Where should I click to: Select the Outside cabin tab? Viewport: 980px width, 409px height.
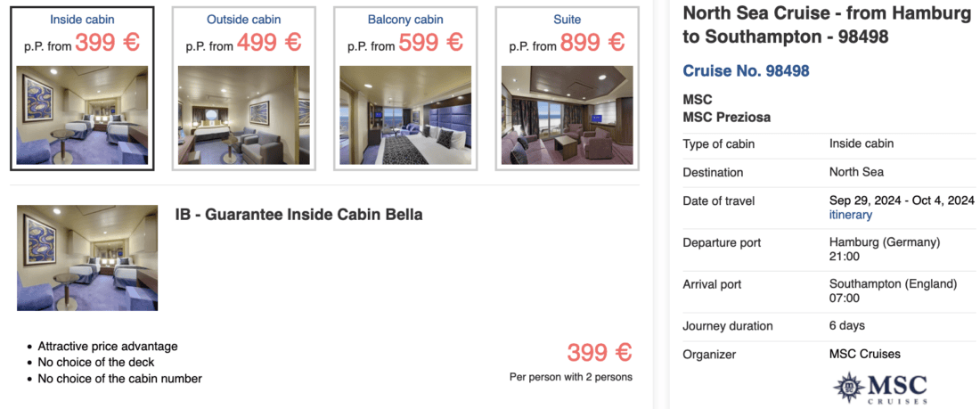[x=243, y=19]
